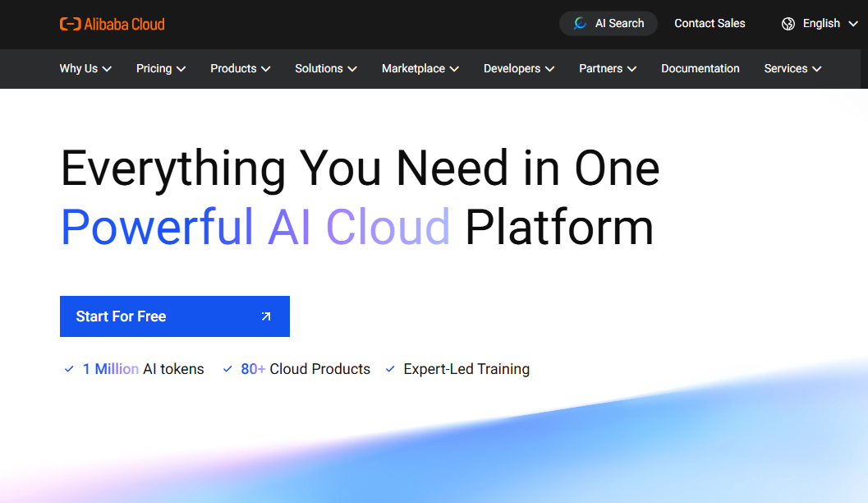
Task: Expand the Marketplace chevron arrow
Action: coord(454,69)
